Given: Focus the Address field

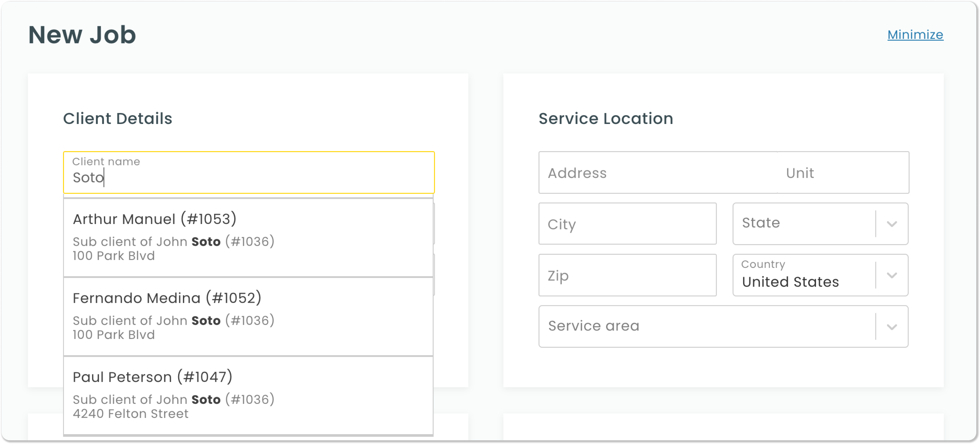Looking at the screenshot, I should pyautogui.click(x=658, y=173).
